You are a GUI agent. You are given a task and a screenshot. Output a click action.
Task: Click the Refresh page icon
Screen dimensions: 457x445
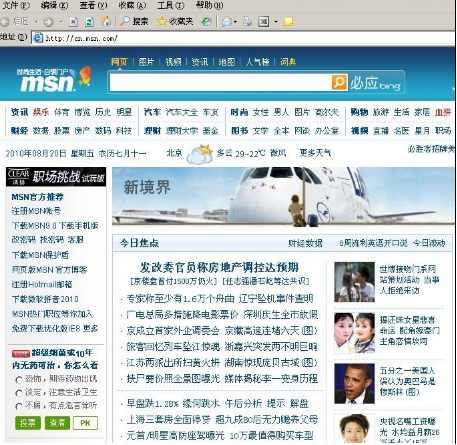tap(89, 22)
